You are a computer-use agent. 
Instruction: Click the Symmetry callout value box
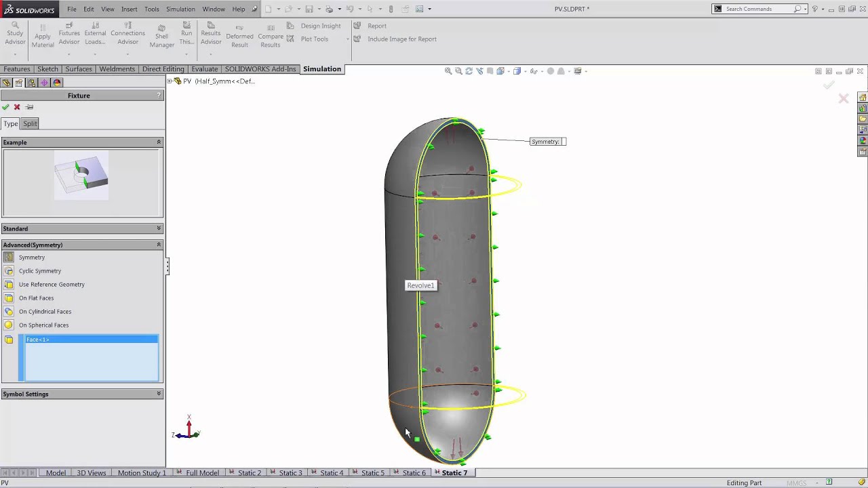tap(564, 142)
